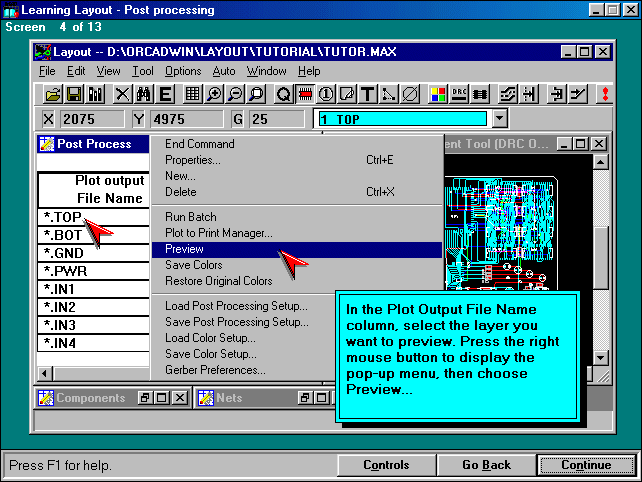Expand the layer selection dropdown arrow
Image resolution: width=642 pixels, height=482 pixels.
(x=500, y=119)
